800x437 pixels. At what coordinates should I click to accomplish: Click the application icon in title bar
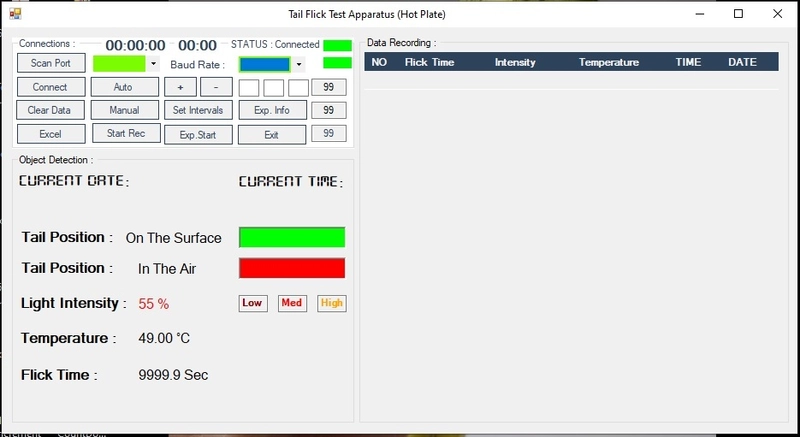[x=15, y=14]
